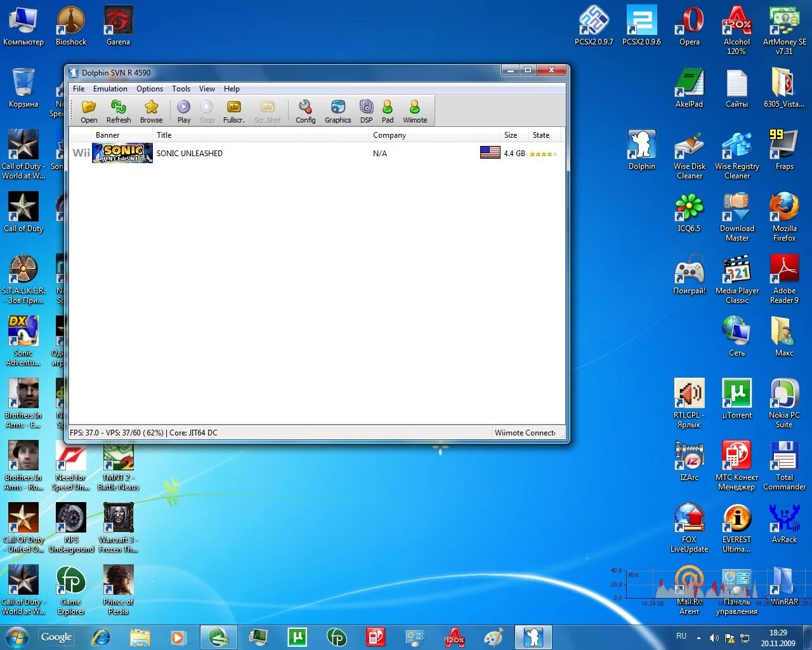Open the Config wrench icon

click(x=305, y=111)
